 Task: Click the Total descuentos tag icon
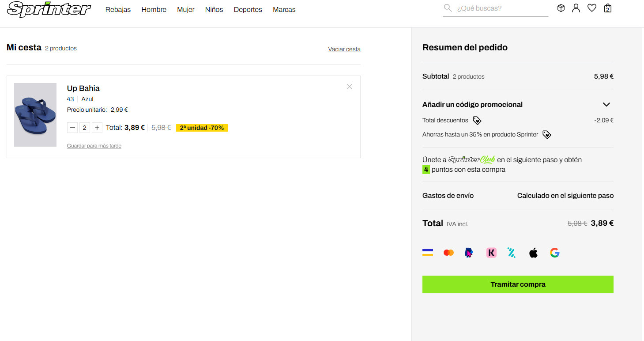coord(477,121)
